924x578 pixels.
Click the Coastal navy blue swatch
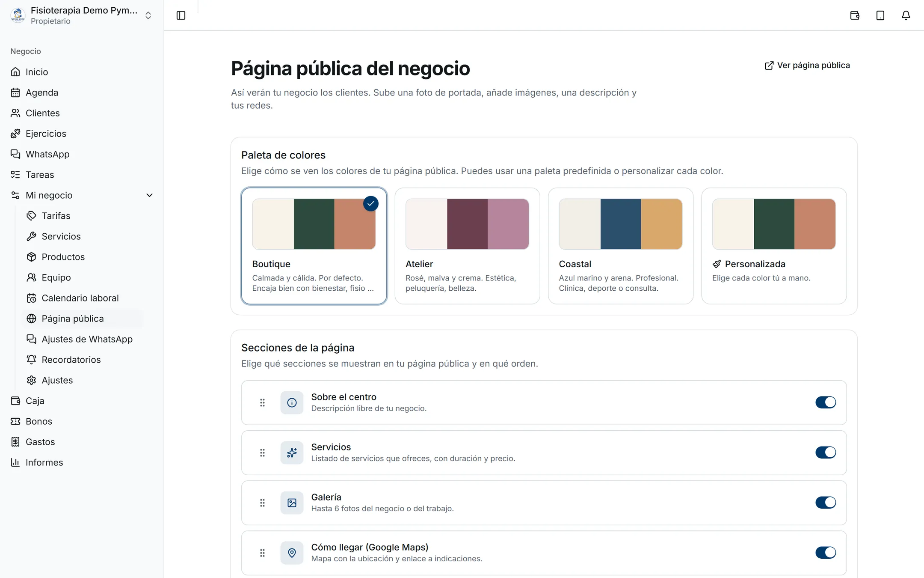621,224
